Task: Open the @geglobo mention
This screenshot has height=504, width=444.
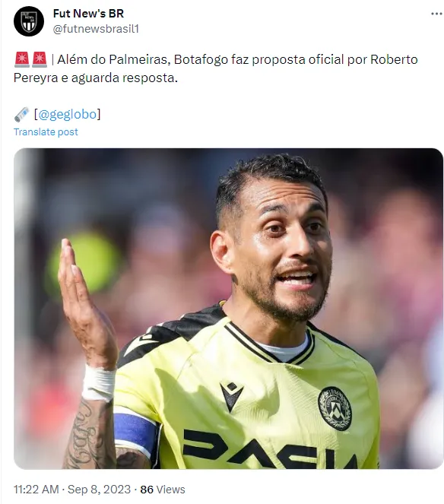Action: click(x=67, y=115)
